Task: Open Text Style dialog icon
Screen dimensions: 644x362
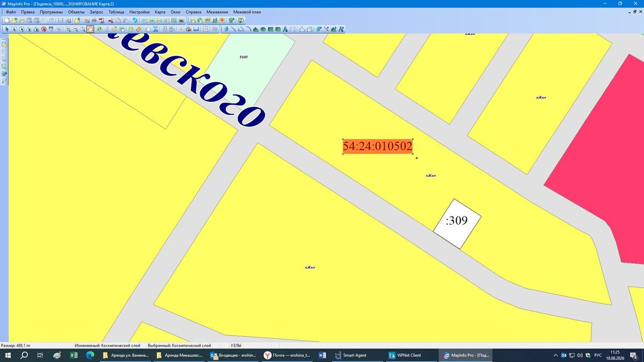Action: point(341,29)
